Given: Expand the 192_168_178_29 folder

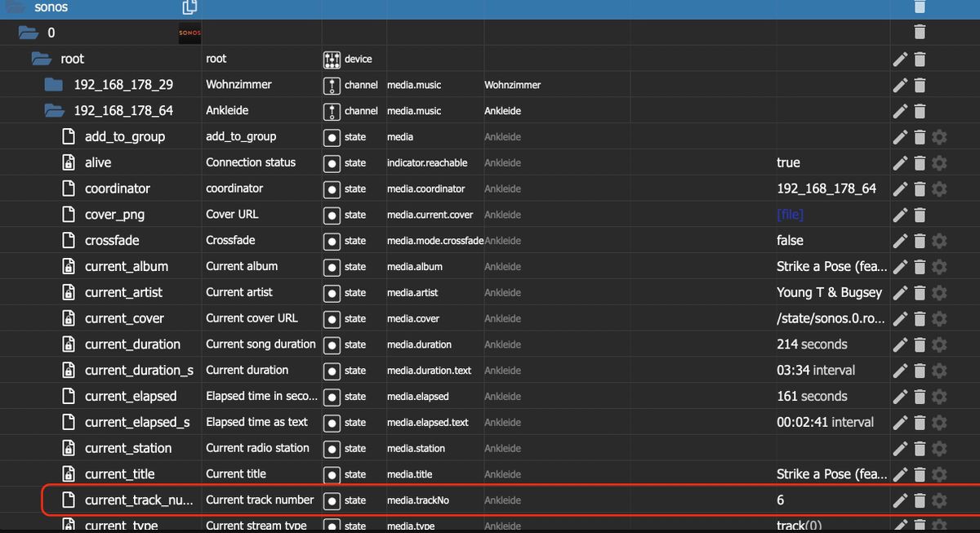Looking at the screenshot, I should (x=54, y=85).
